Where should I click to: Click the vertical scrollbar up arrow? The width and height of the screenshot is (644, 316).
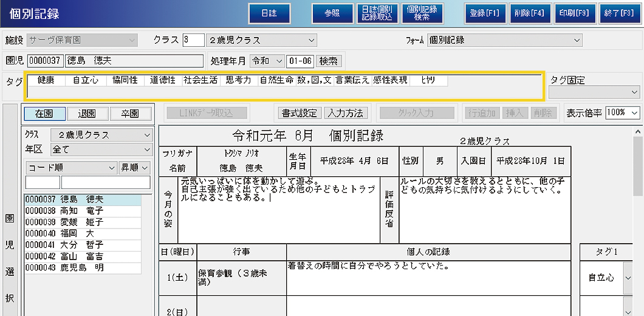[x=638, y=132]
